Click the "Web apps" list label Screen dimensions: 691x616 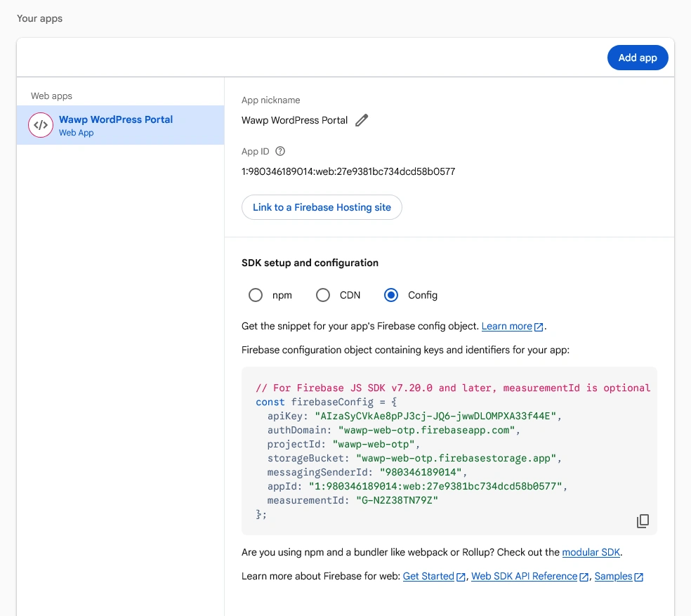(51, 96)
